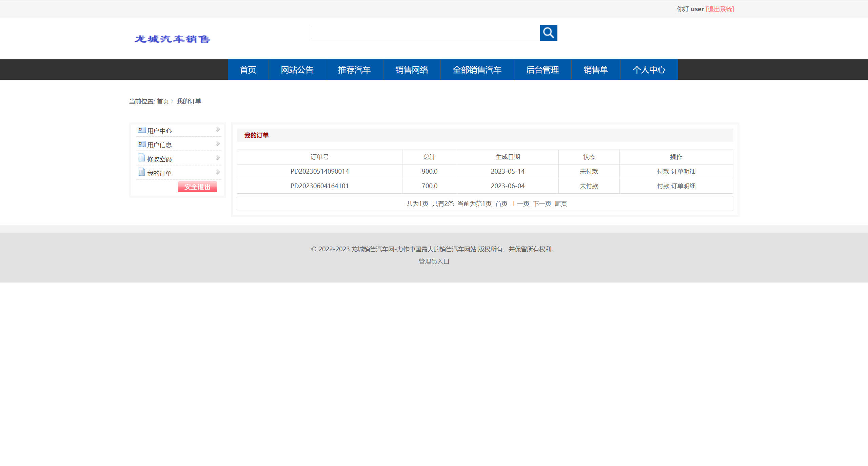This screenshot has width=868, height=466.
Task: Open the 网站公告 navigation tab
Action: (297, 70)
